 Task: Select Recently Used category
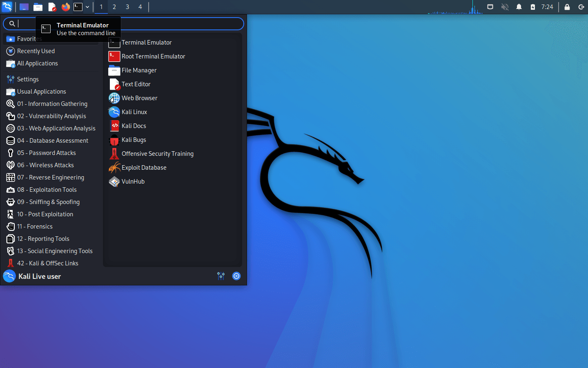(x=51, y=51)
